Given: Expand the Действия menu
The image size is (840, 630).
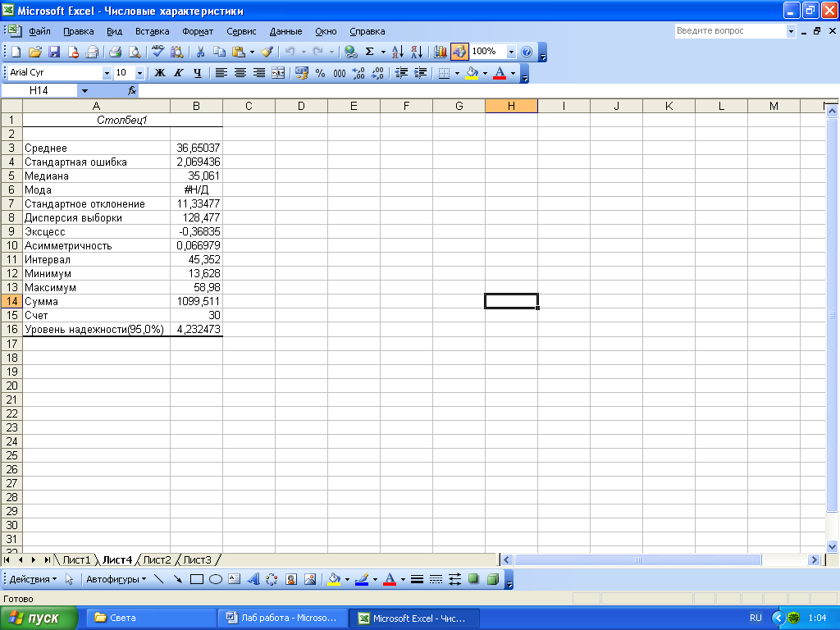Looking at the screenshot, I should pyautogui.click(x=33, y=579).
